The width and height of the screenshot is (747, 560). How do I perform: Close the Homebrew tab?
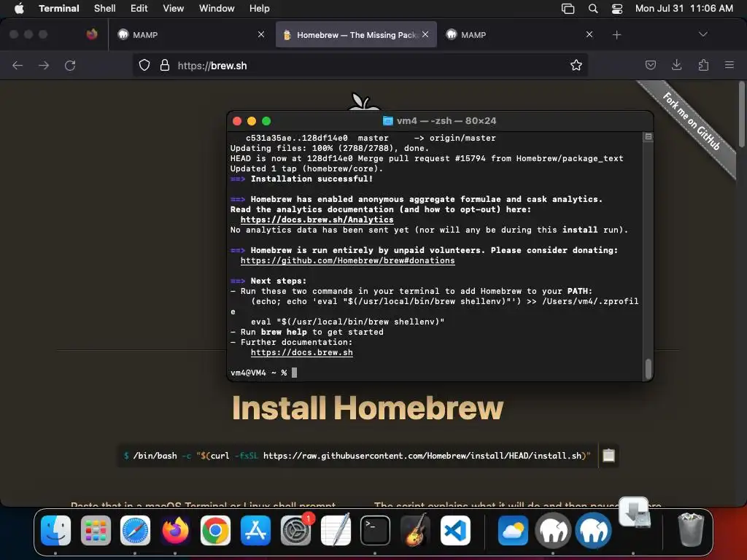click(x=425, y=34)
